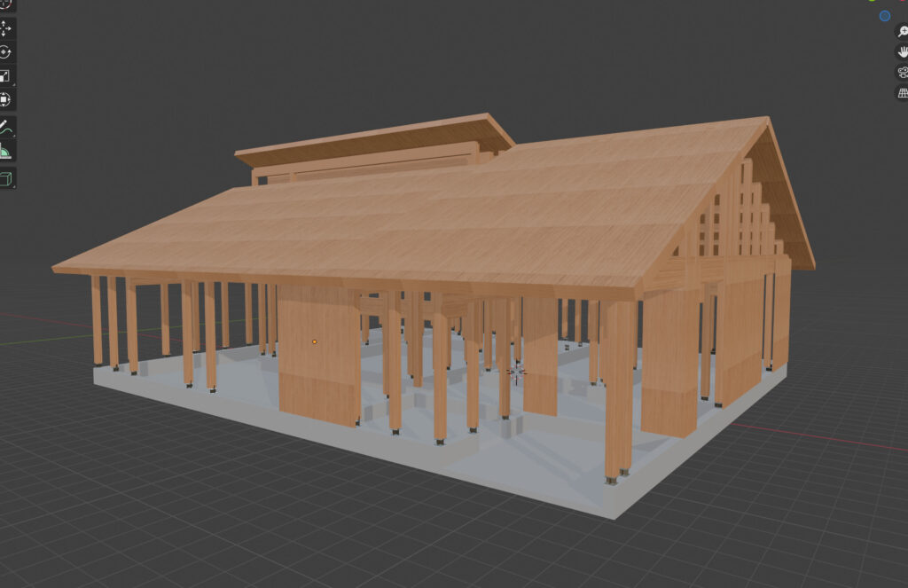The image size is (908, 588).
Task: Click the 3D cursor crosshair in viewport
Action: (x=517, y=372)
